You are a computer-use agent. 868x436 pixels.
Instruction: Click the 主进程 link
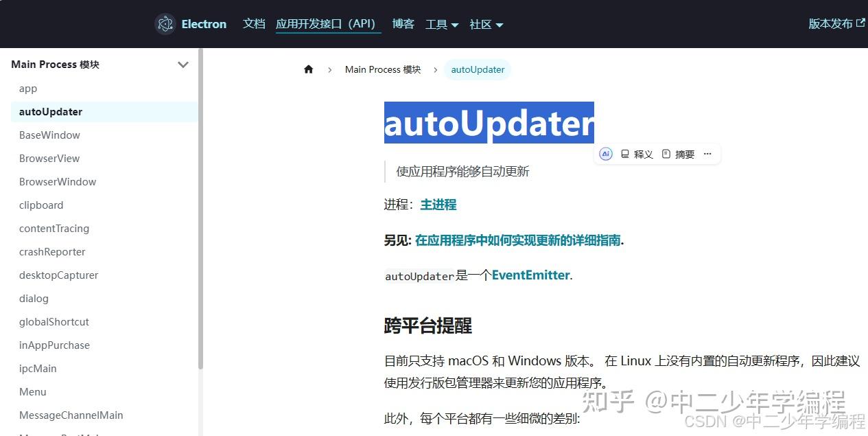[x=438, y=204]
